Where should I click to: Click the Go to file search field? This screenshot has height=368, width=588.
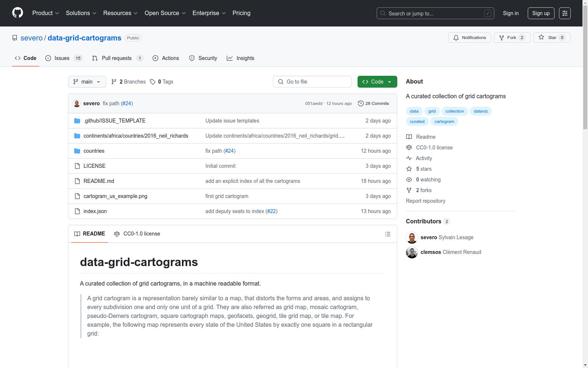pos(312,82)
